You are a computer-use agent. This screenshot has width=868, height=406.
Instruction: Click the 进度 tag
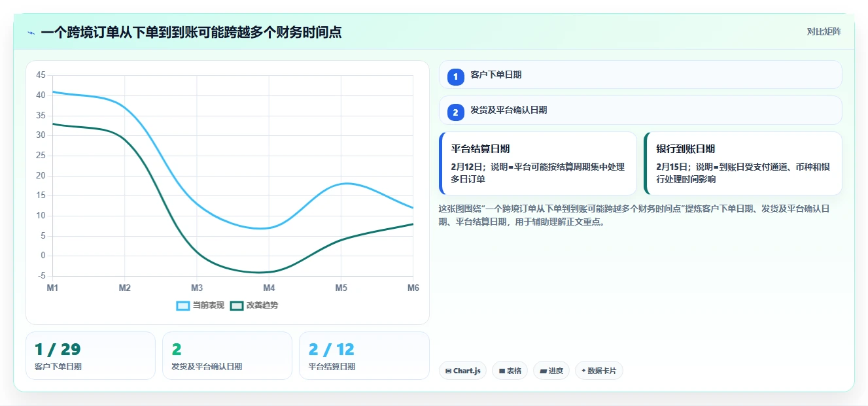(551, 371)
